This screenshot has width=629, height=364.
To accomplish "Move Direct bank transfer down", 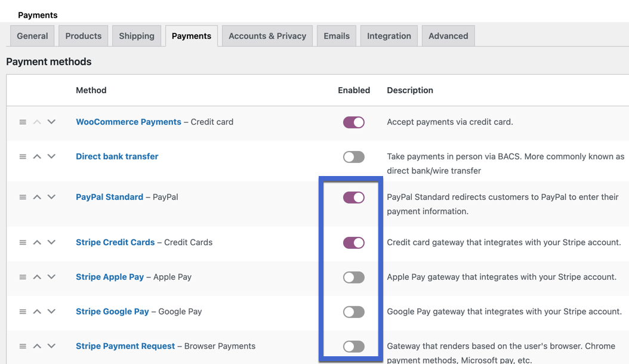I will tap(51, 156).
